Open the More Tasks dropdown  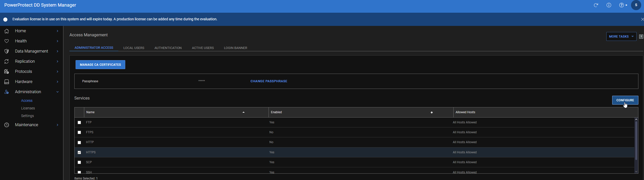[621, 37]
